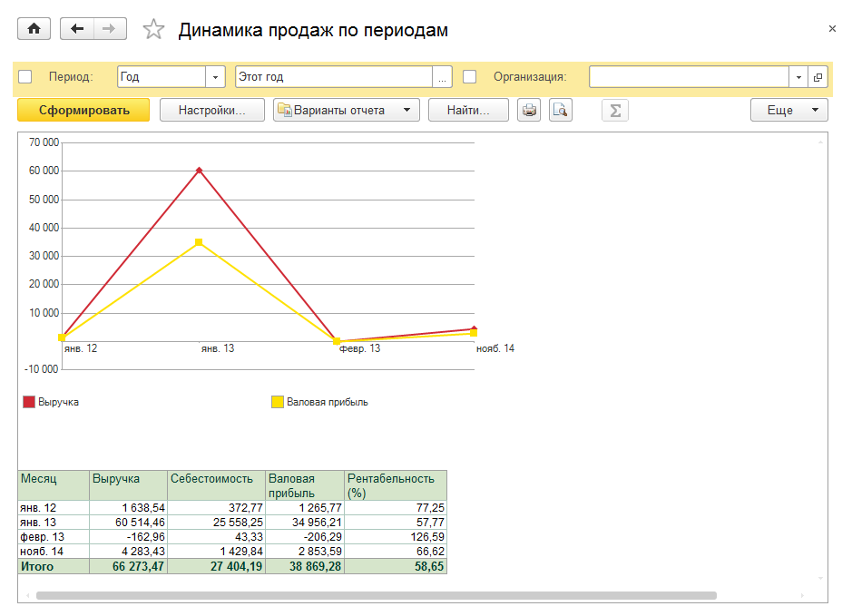Viewport: 852px width, 616px height.
Task: Enable the Организация checkbox
Action: click(x=470, y=77)
